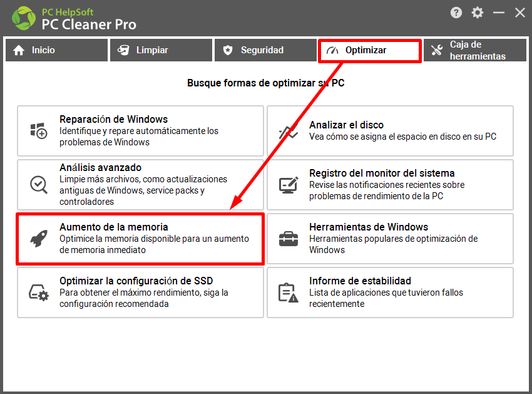Open Herramientas de Windows
Screen dimensions: 532x394
click(390, 239)
